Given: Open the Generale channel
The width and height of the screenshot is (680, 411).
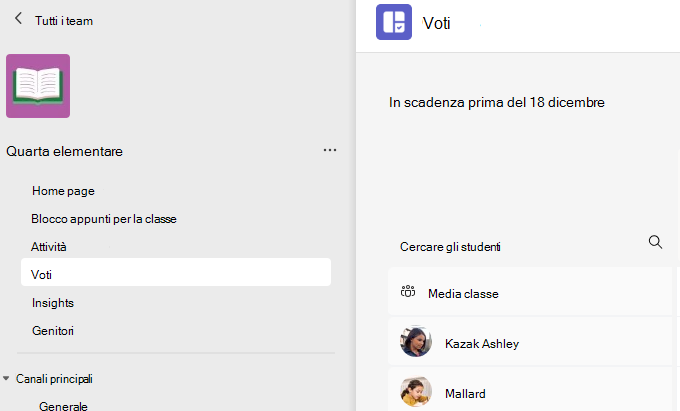Looking at the screenshot, I should (63, 406).
